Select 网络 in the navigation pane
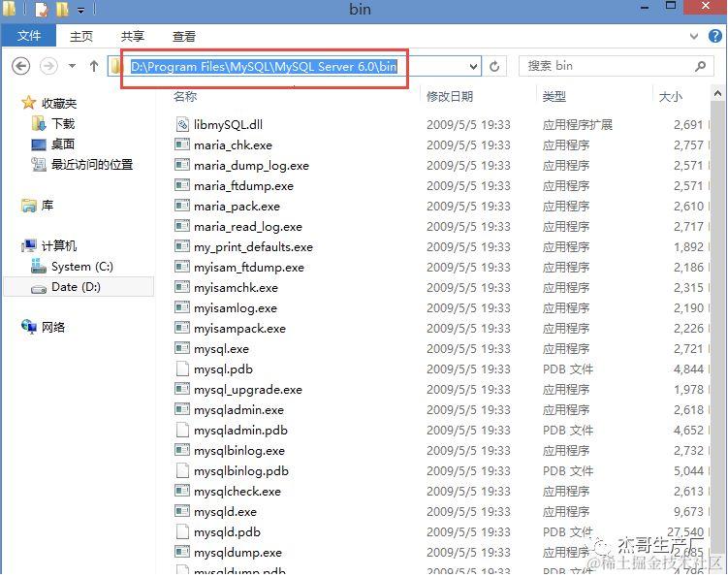728x577 pixels. (x=53, y=327)
